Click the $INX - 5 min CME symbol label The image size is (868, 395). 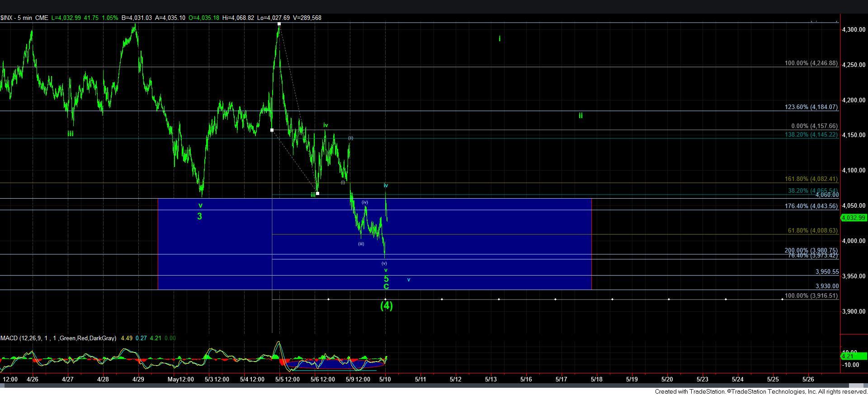24,18
